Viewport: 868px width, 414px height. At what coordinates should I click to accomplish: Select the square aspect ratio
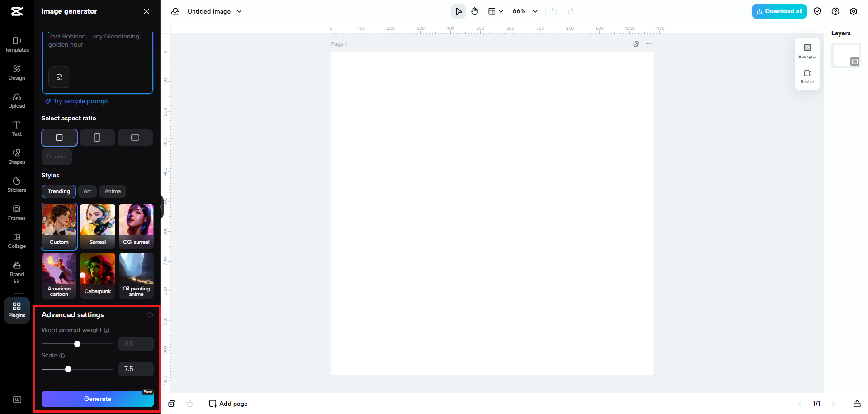point(59,138)
